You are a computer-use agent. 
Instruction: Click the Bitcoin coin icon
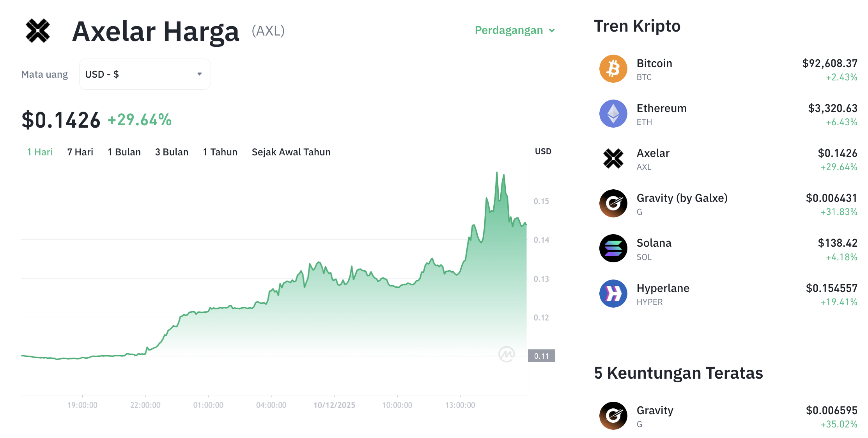(x=613, y=69)
